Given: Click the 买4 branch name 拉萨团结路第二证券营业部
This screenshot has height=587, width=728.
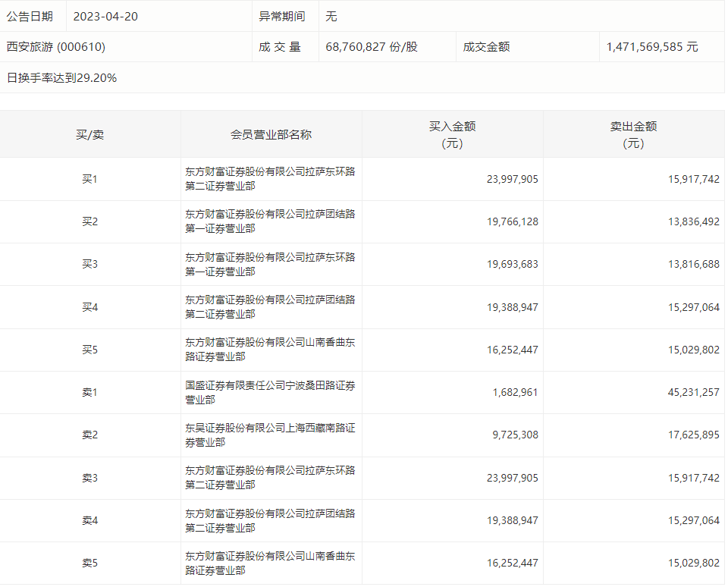Looking at the screenshot, I should (270, 307).
